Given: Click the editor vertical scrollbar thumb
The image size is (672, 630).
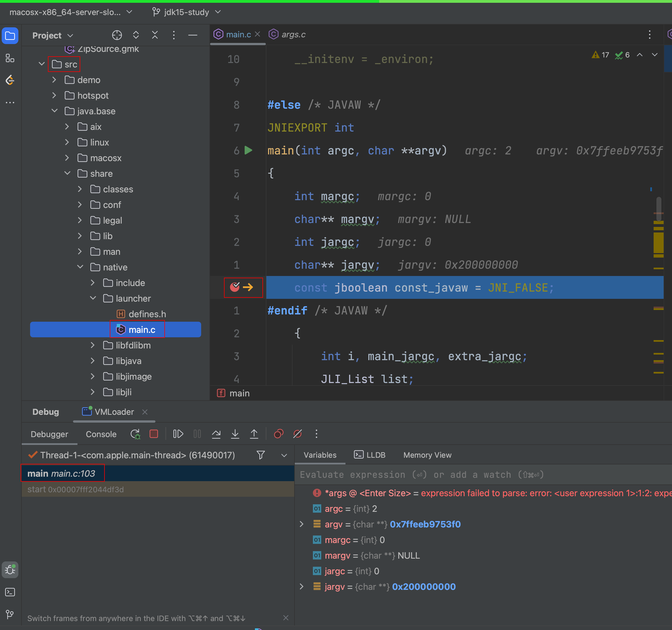Looking at the screenshot, I should [x=658, y=209].
